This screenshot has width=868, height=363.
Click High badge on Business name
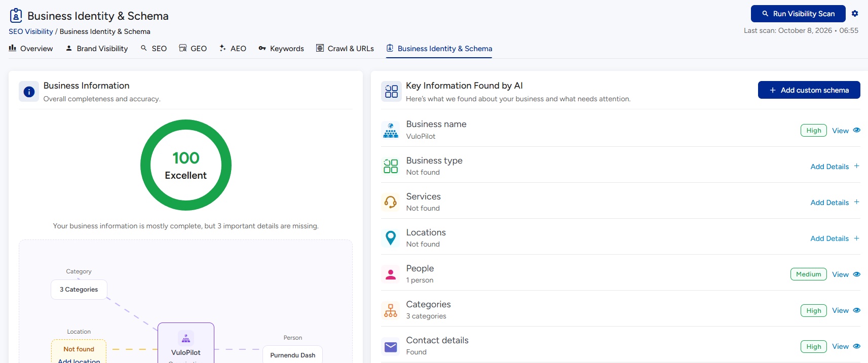[814, 131]
